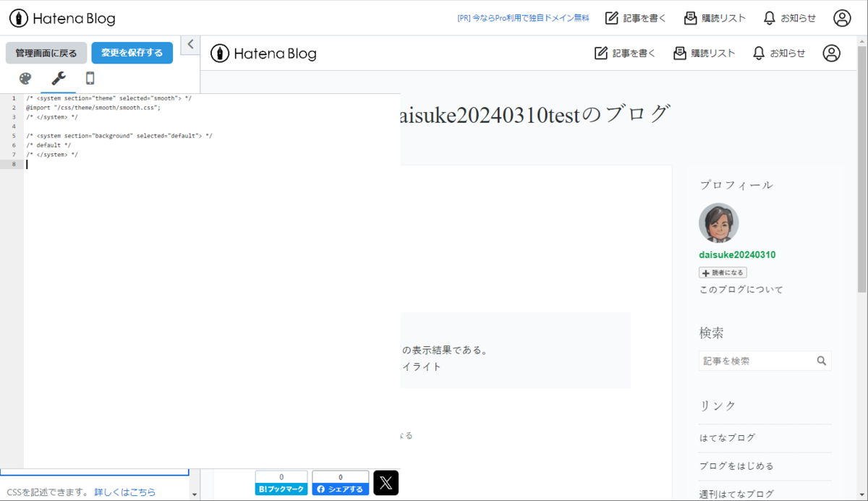This screenshot has height=501, width=868.
Task: Click the inbox icon beside preview 購読リスト
Action: [680, 53]
